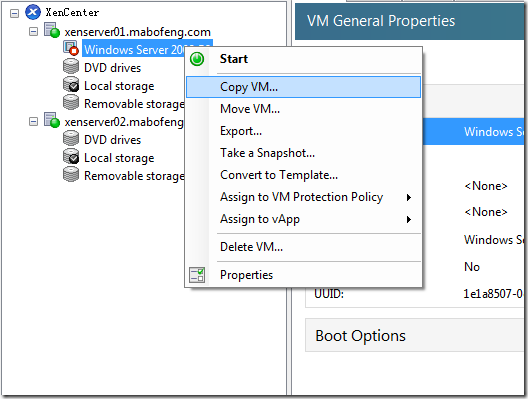The image size is (528, 399).
Task: Choose Take a Snapshot... menu entry
Action: point(303,153)
